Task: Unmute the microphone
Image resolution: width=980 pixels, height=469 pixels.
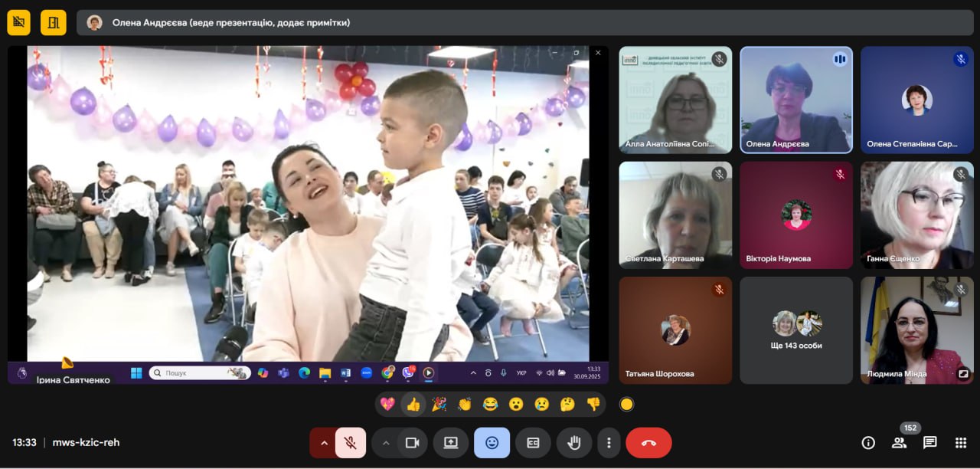Action: click(x=350, y=442)
